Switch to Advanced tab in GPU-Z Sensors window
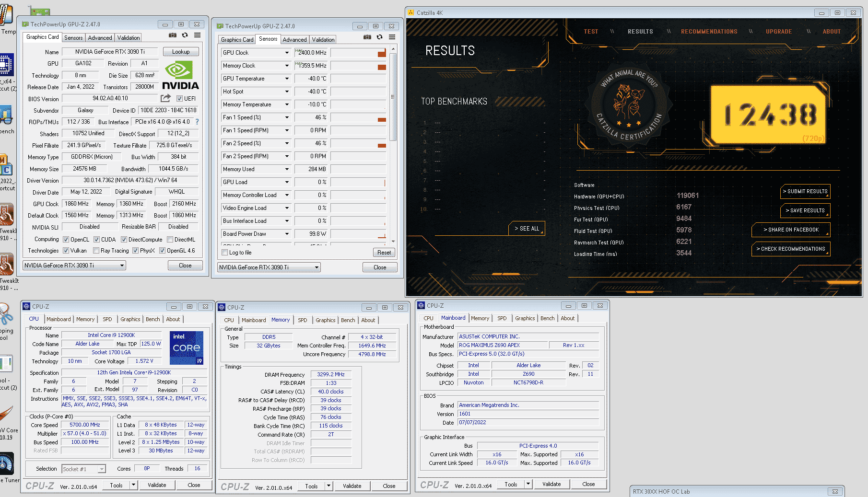The height and width of the screenshot is (497, 868). coord(294,40)
